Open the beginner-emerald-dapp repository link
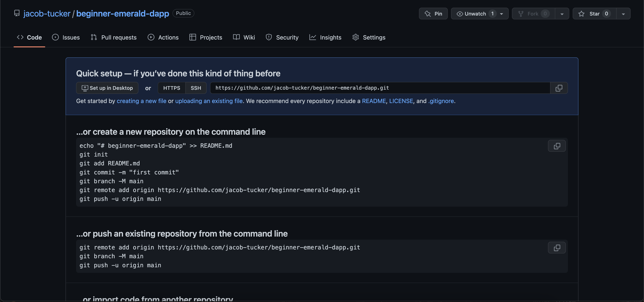Screen dimensions: 644x302 click(122, 13)
